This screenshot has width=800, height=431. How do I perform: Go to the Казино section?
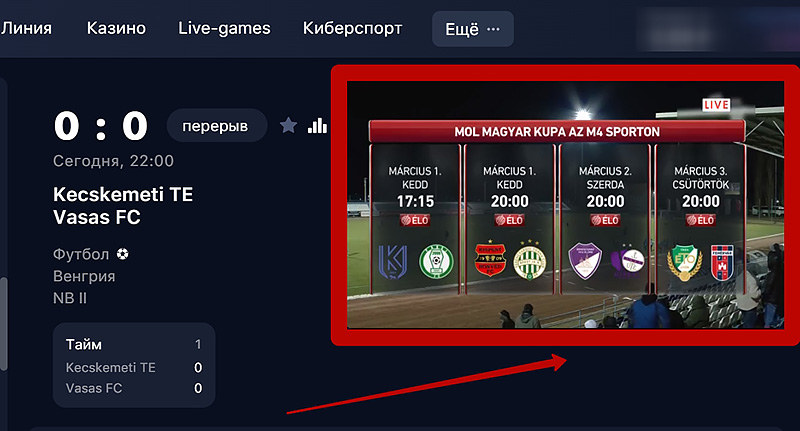pos(116,28)
